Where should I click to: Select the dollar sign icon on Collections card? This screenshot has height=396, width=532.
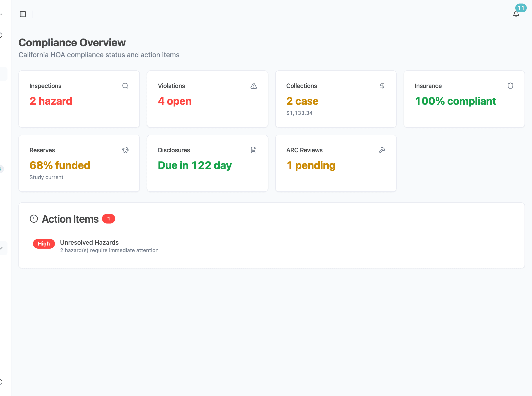click(x=382, y=86)
